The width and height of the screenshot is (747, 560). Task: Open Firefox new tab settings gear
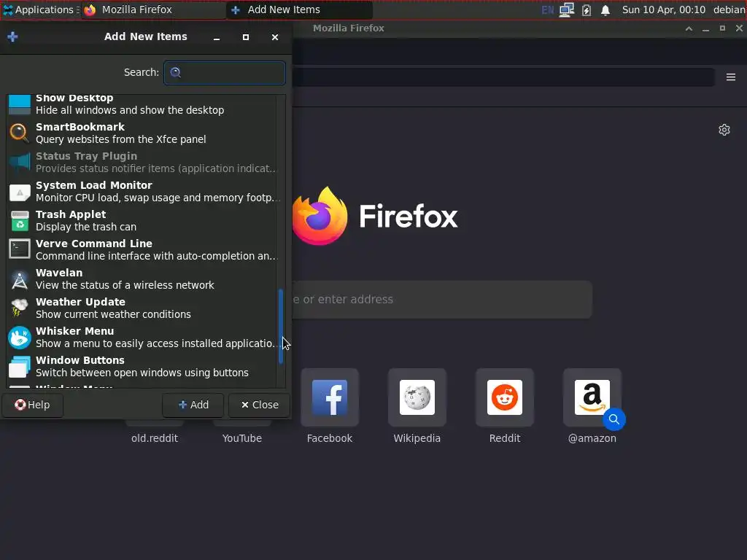[x=724, y=130]
